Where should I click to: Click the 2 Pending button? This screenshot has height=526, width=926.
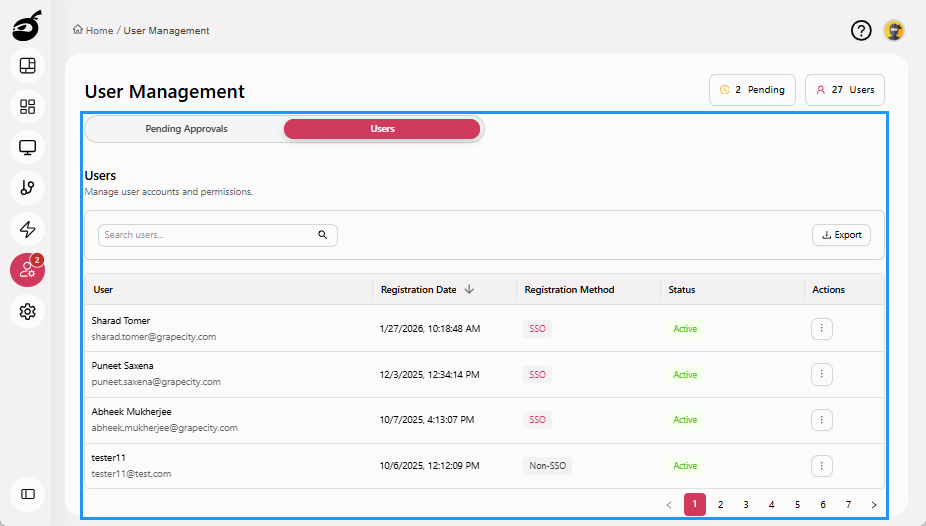tap(752, 90)
